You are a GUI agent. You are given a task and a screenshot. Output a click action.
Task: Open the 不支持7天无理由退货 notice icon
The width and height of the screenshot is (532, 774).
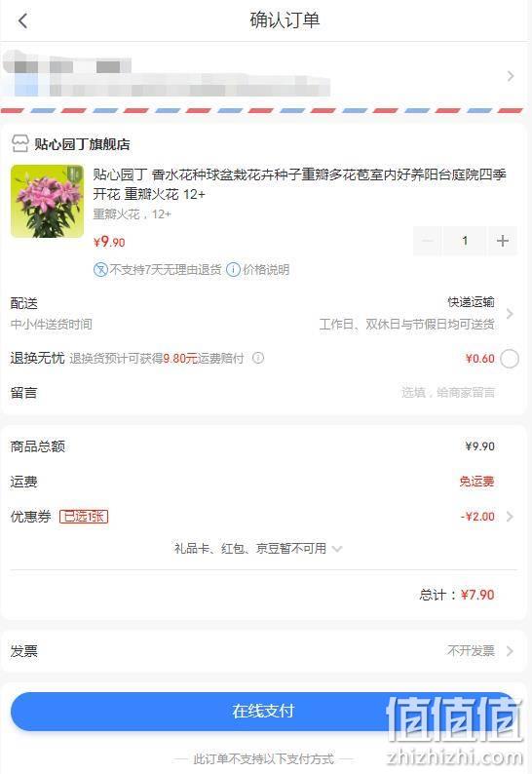tap(100, 269)
